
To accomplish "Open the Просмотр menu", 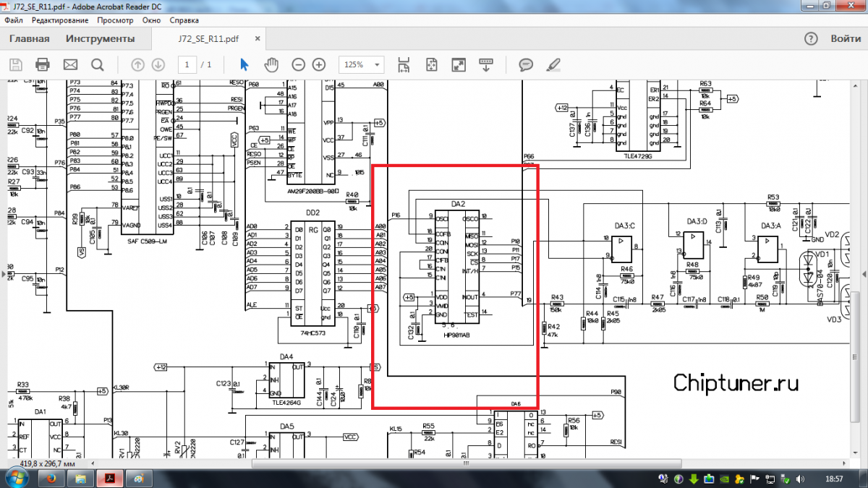I will pos(116,20).
